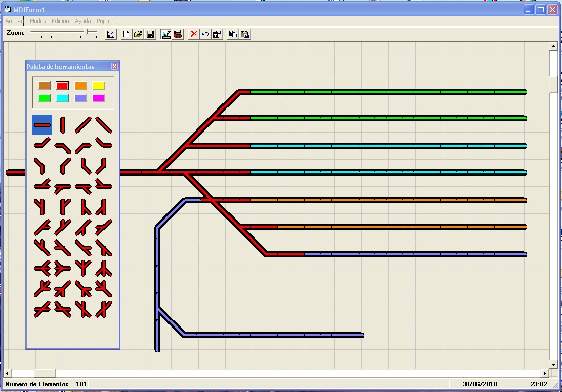Screen dimensions: 562x392
Task: Choose vertical track crossed by falling diagonal
Action: click(83, 309)
